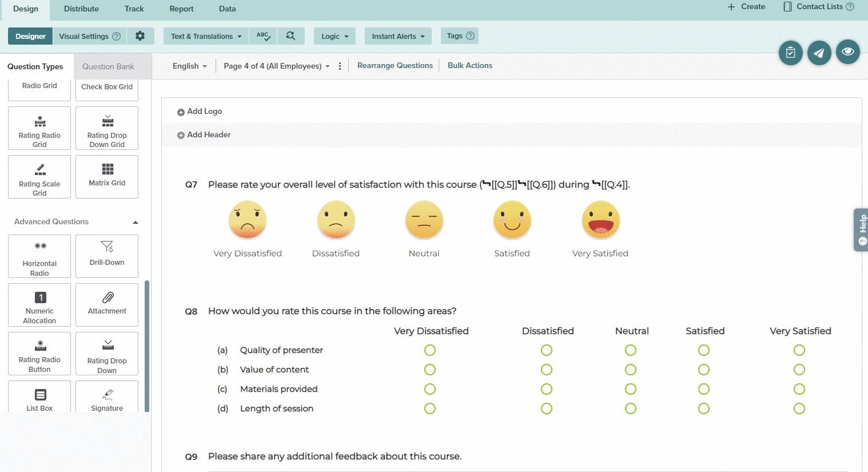Rate Value of content as Dissatisfied

click(547, 370)
